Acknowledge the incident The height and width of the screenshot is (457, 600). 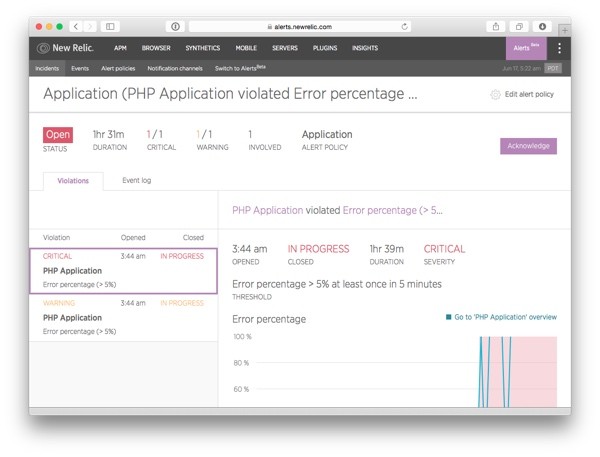528,146
